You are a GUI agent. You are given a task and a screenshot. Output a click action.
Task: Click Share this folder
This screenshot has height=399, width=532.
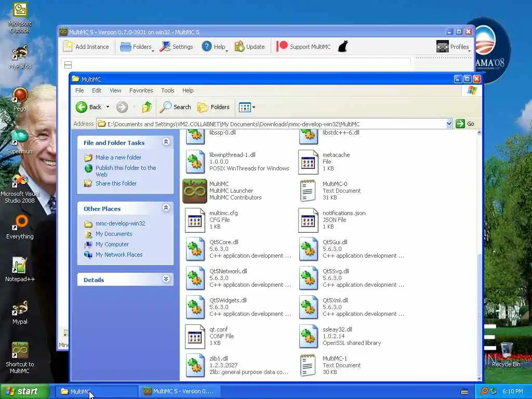click(116, 183)
